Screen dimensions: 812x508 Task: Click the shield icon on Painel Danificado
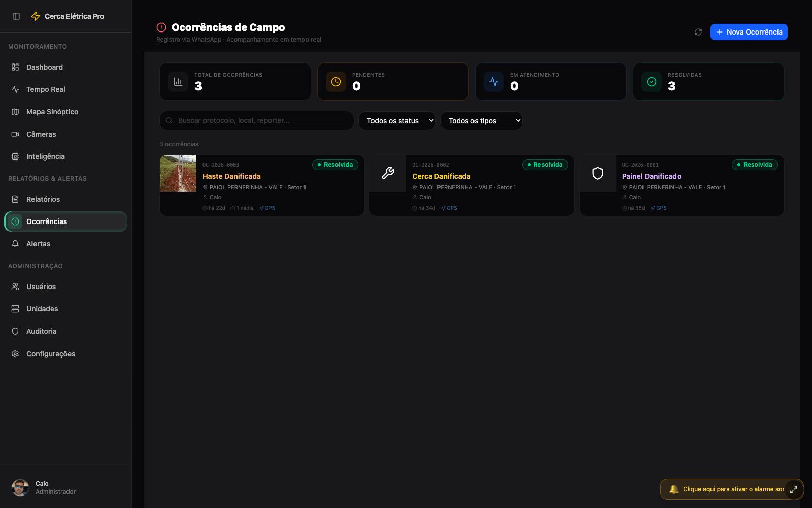pos(598,173)
